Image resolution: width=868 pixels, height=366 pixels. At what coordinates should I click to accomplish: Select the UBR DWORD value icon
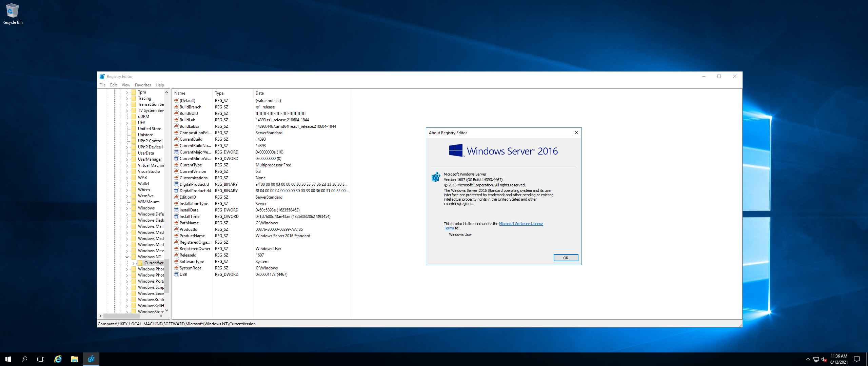pos(176,274)
